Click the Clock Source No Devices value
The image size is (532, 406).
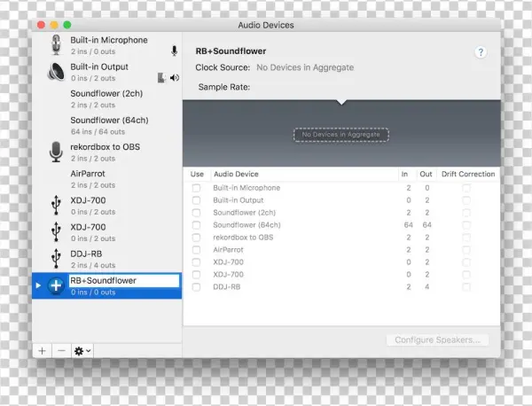(305, 67)
